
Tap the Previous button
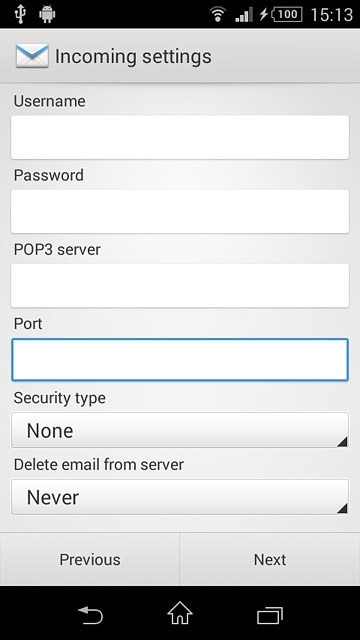point(90,559)
